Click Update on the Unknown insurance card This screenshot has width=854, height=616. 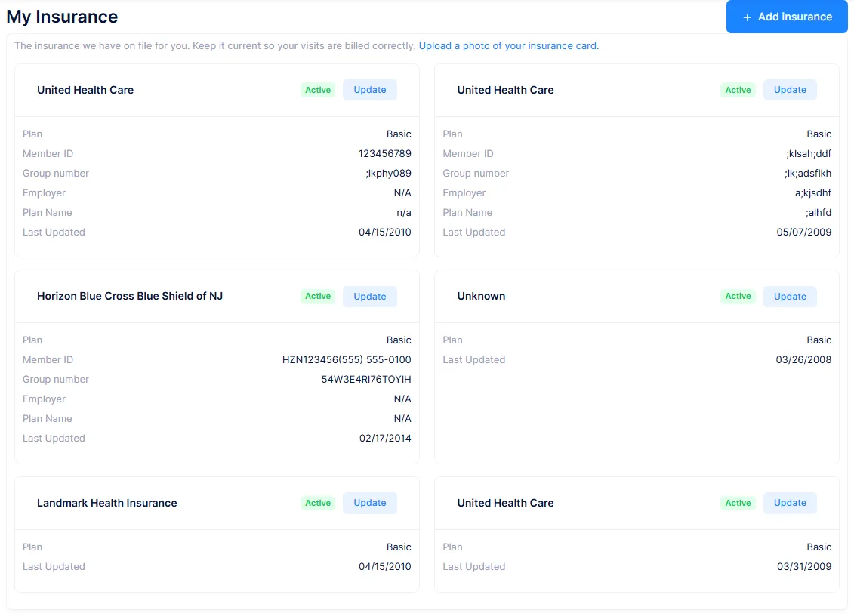coord(790,296)
